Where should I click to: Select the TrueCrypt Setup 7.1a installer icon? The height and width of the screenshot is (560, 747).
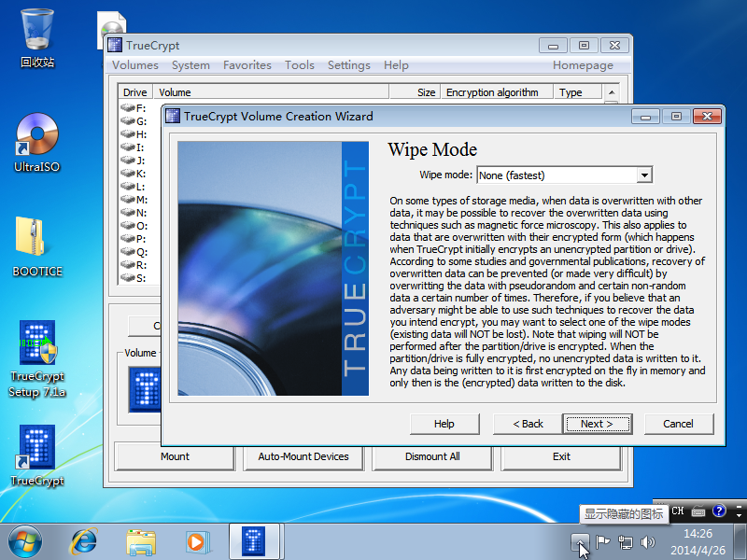click(37, 358)
